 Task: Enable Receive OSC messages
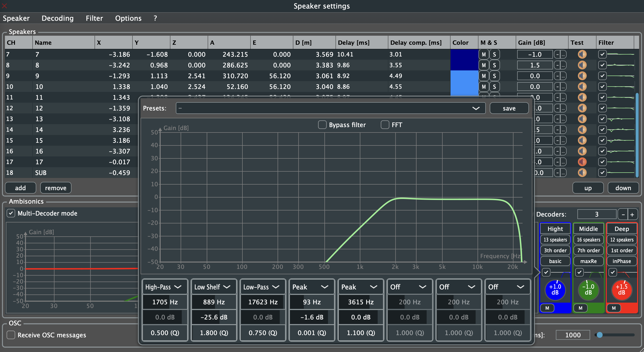[11, 335]
